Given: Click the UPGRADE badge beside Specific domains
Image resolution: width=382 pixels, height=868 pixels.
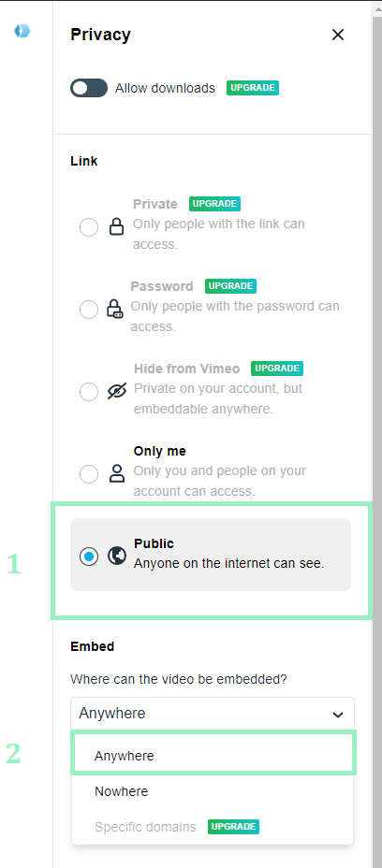Looking at the screenshot, I should click(233, 827).
